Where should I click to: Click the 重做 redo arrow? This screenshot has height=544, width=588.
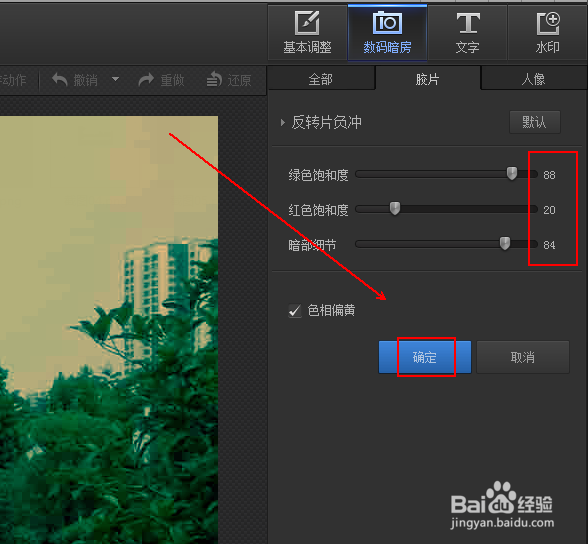pyautogui.click(x=146, y=79)
